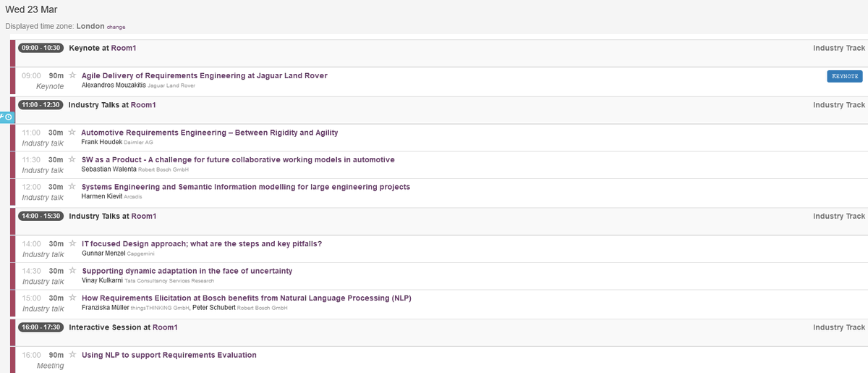Open Using NLP to support Requirements Evaluation
The image size is (868, 373).
169,355
